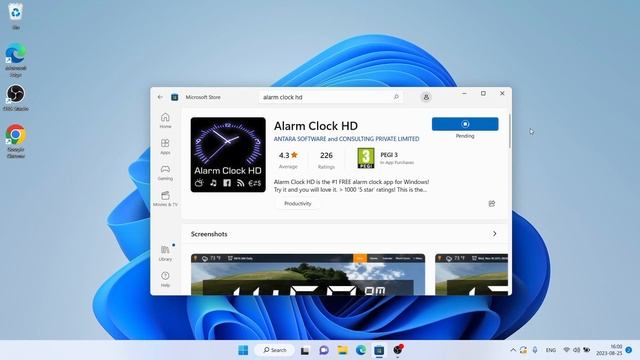Click the taskbar Search box
This screenshot has height=360, width=640.
coord(275,350)
